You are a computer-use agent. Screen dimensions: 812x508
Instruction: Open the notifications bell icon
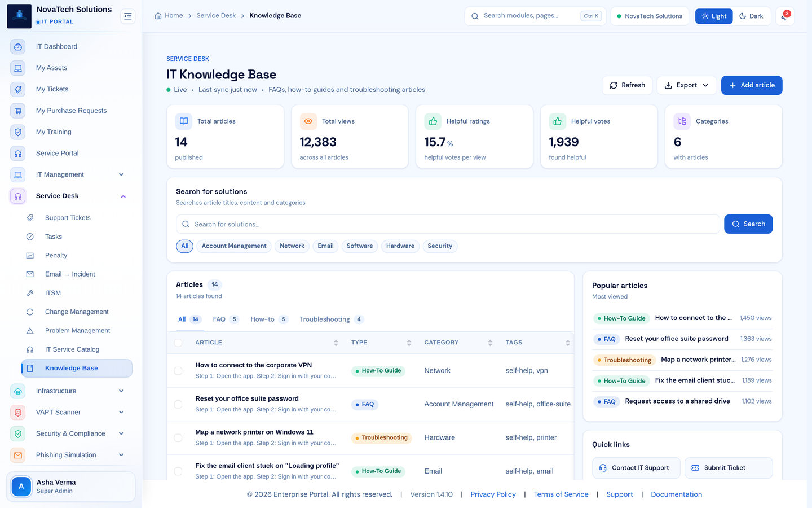tap(784, 16)
